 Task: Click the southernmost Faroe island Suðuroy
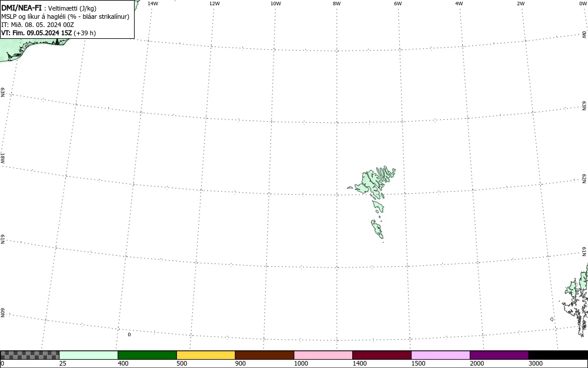377,229
